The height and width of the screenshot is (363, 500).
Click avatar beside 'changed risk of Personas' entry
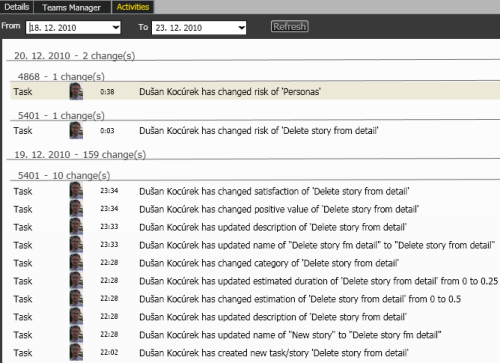[x=76, y=92]
